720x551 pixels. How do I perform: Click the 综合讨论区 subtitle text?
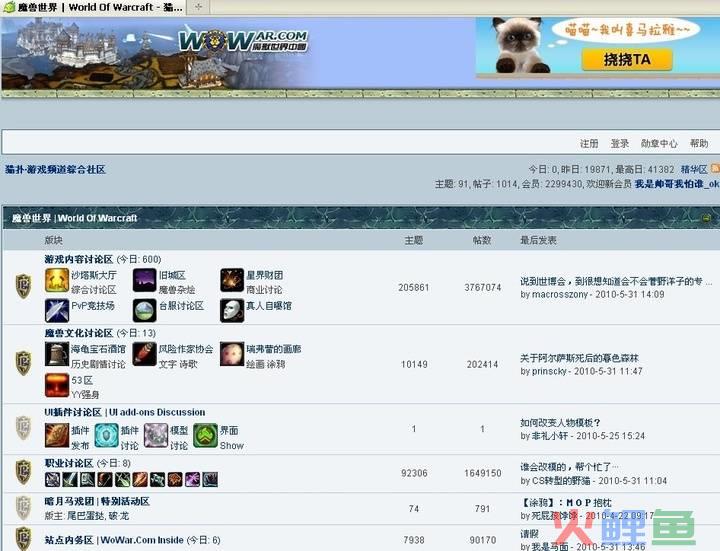pyautogui.click(x=94, y=290)
